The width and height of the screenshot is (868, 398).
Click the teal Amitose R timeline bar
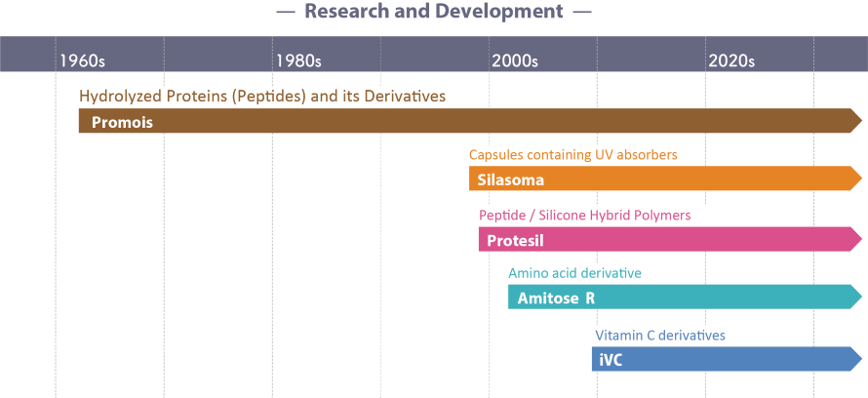(x=686, y=298)
